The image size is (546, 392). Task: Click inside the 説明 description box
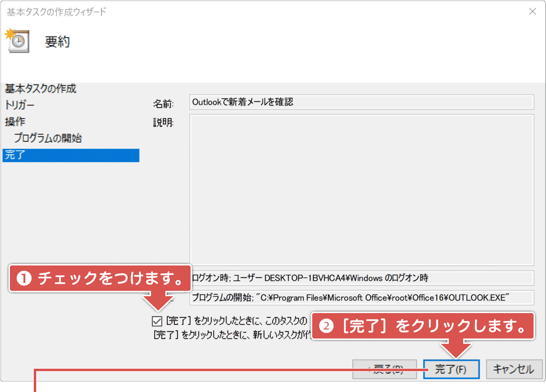click(361, 189)
